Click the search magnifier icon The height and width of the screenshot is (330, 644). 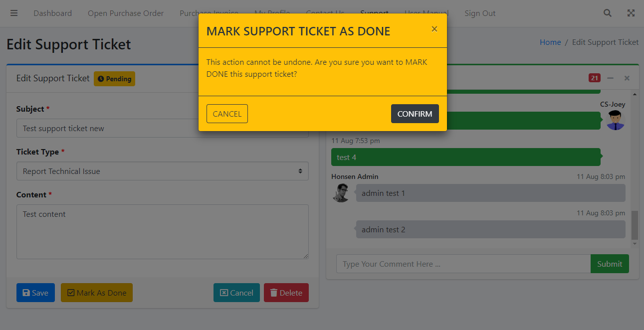point(608,13)
